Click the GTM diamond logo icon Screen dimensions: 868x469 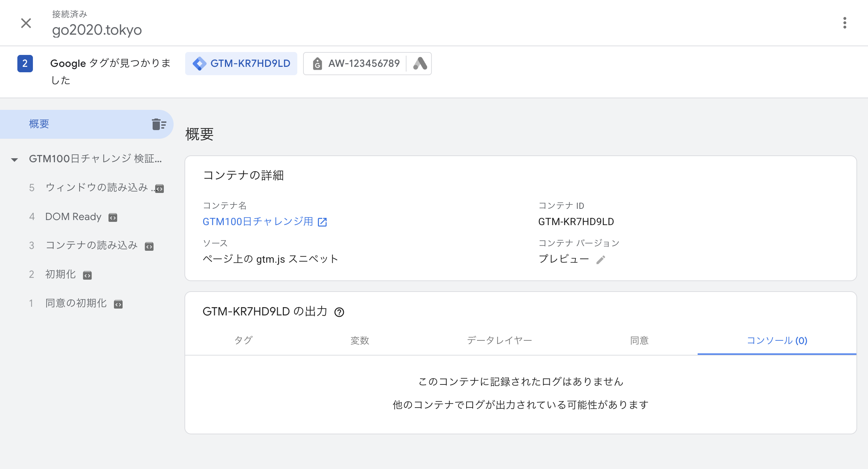coord(199,64)
